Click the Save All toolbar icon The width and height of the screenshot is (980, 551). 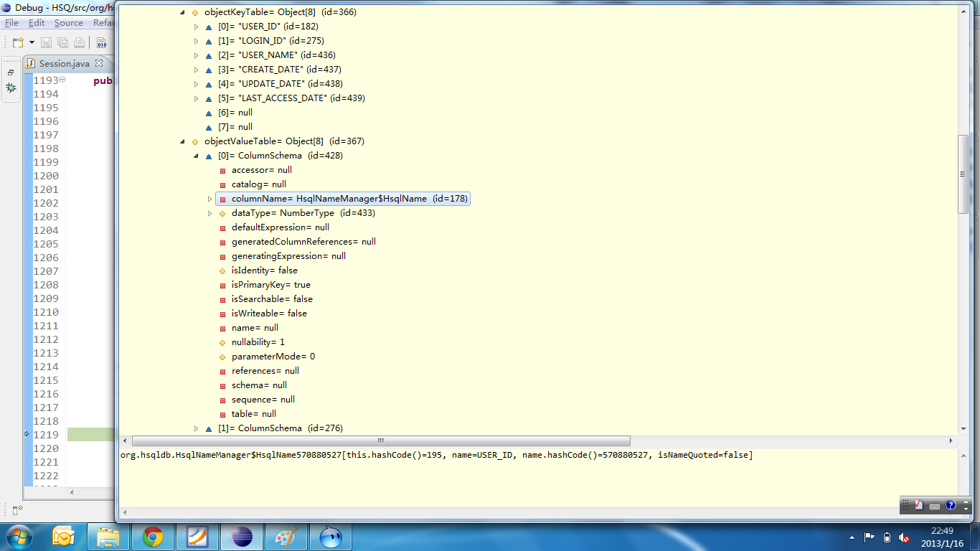pyautogui.click(x=62, y=43)
